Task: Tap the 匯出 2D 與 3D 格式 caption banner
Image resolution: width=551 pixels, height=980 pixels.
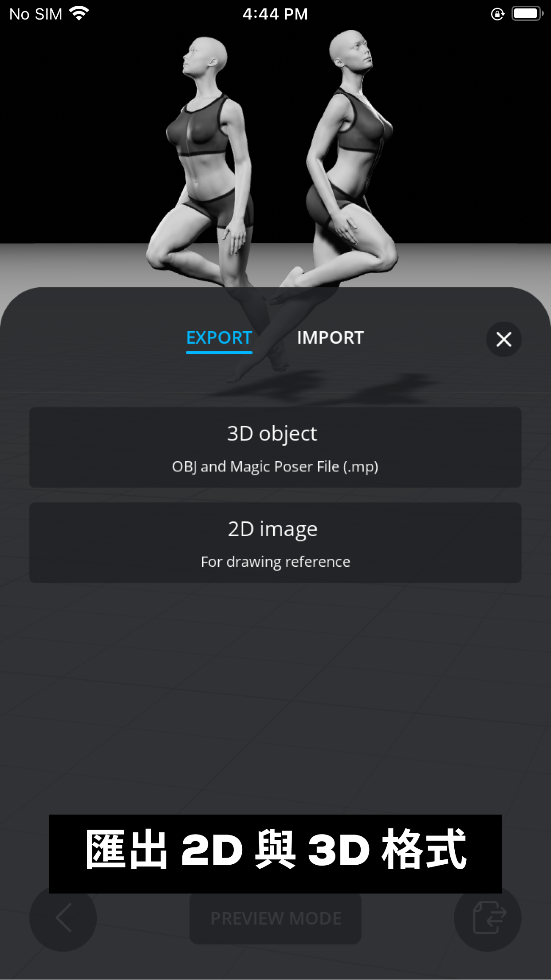Action: point(275,854)
